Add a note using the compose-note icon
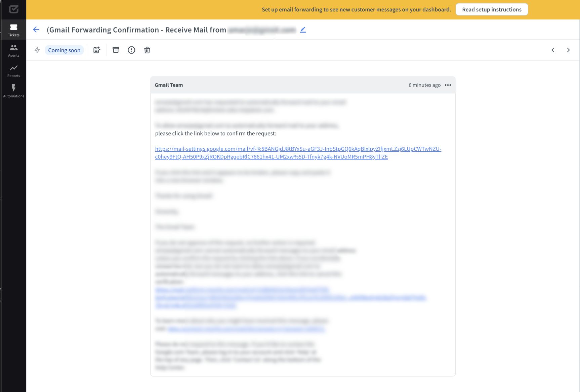This screenshot has height=392, width=580. click(x=97, y=50)
